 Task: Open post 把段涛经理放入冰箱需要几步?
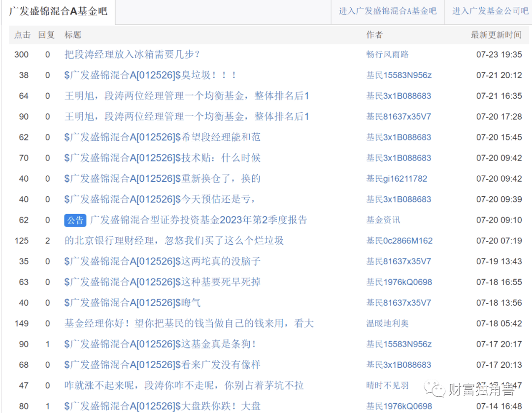click(x=133, y=54)
